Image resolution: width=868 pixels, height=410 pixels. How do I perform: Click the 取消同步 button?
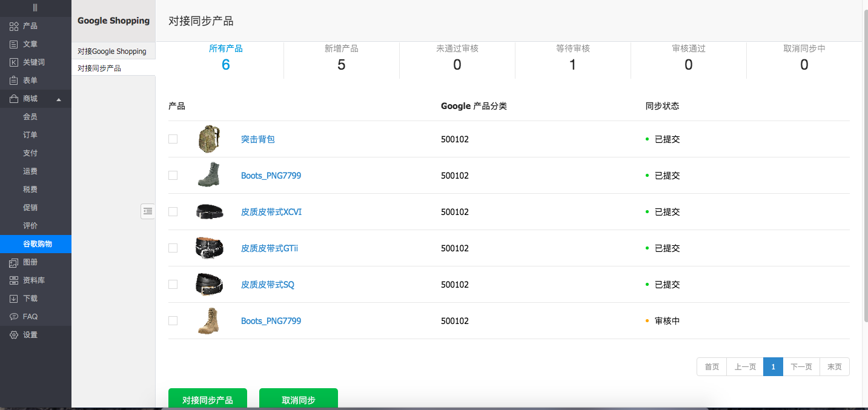[x=298, y=400]
